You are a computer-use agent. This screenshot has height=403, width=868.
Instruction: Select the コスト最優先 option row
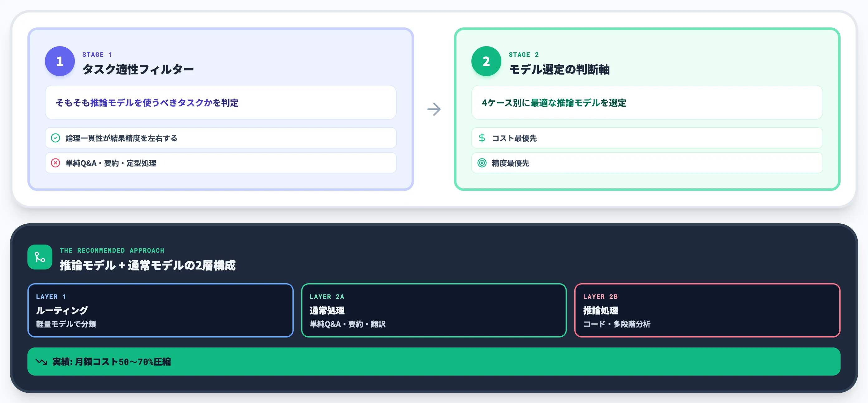[x=647, y=138]
